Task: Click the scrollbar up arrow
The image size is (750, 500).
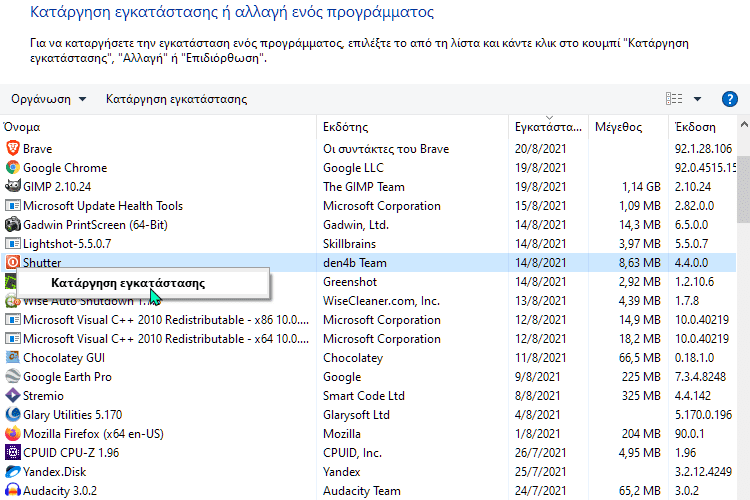Action: click(744, 124)
